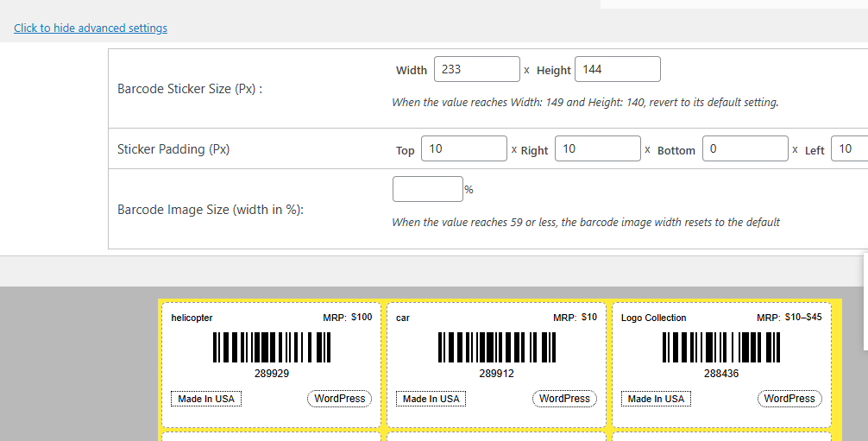This screenshot has height=441, width=868.
Task: Click the hide advanced settings link
Action: pyautogui.click(x=91, y=28)
